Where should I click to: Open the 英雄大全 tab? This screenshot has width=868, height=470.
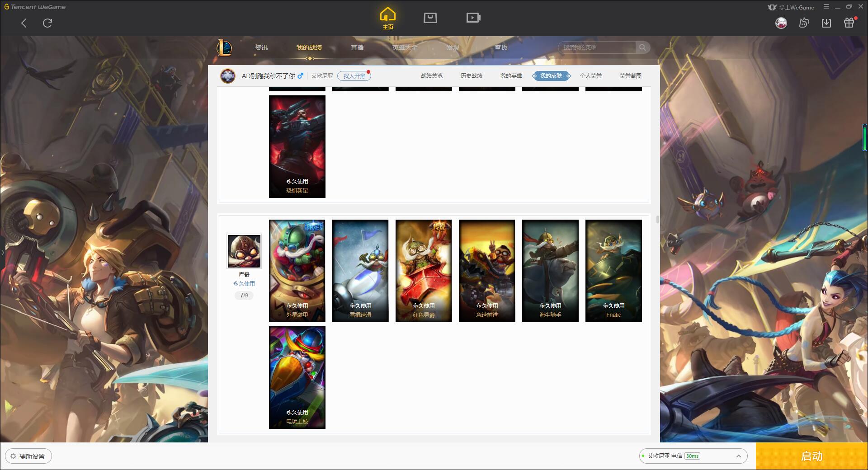(405, 47)
